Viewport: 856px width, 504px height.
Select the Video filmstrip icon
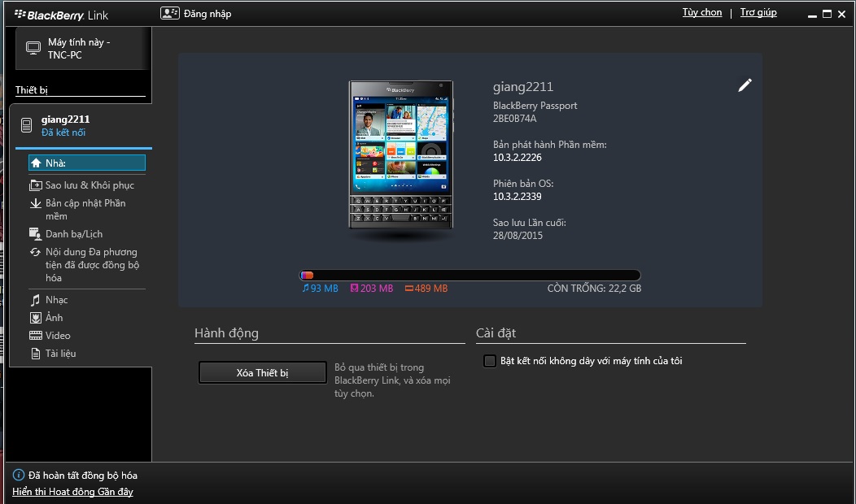[x=36, y=336]
